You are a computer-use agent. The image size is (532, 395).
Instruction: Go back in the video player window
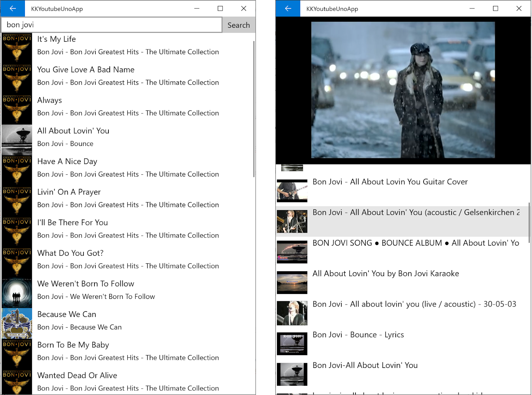pyautogui.click(x=288, y=9)
